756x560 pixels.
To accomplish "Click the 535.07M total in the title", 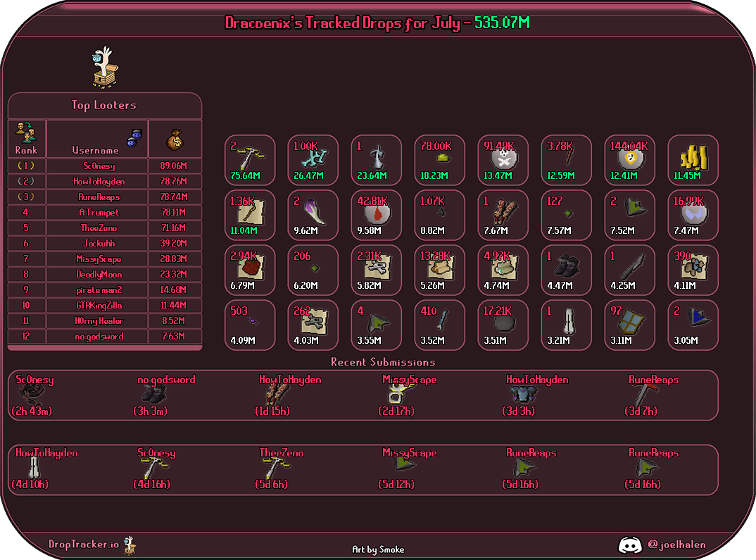I will point(502,23).
